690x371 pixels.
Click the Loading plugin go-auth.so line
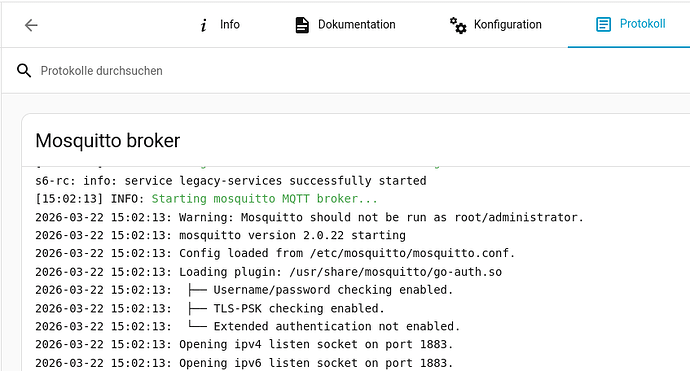coord(268,272)
